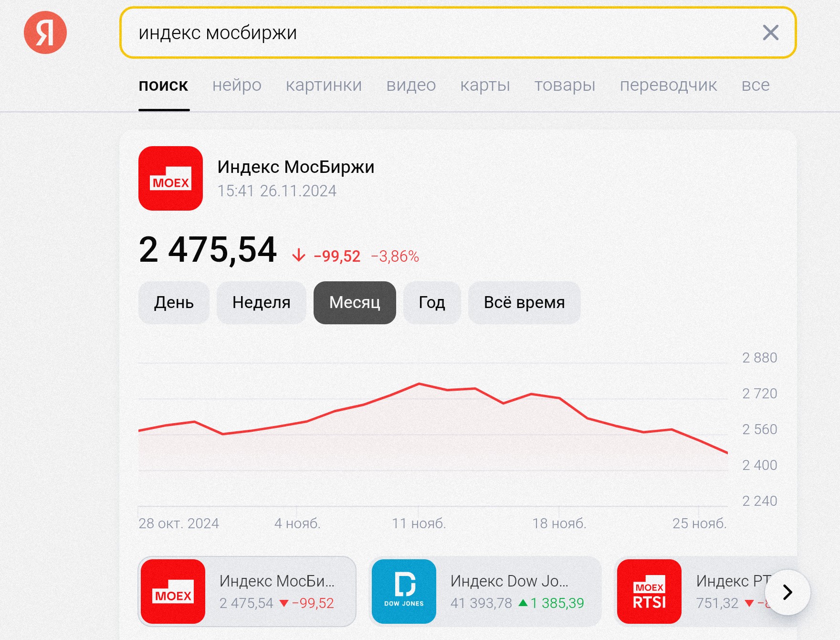Click Dow Jones value '41 393,78'

tap(481, 603)
